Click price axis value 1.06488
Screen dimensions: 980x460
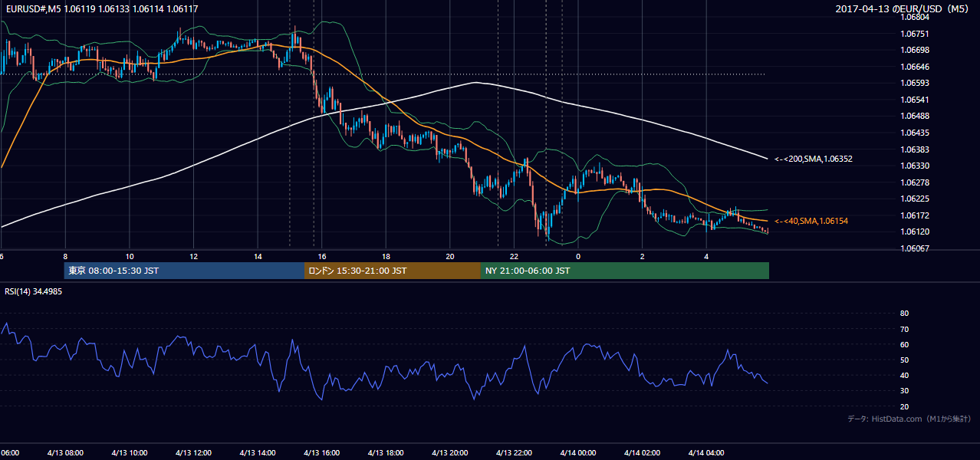pos(914,116)
